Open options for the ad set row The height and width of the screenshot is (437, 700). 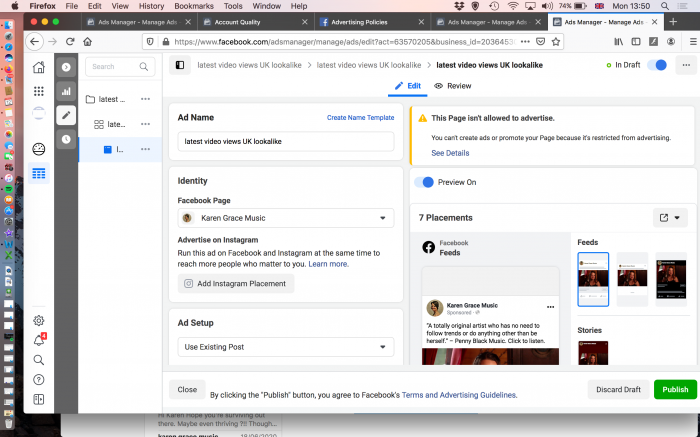pyautogui.click(x=145, y=124)
